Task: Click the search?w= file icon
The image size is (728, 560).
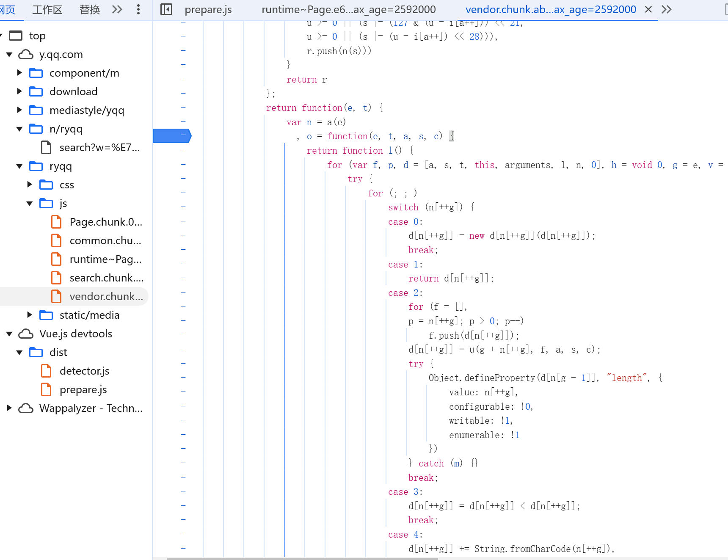Action: [x=46, y=147]
